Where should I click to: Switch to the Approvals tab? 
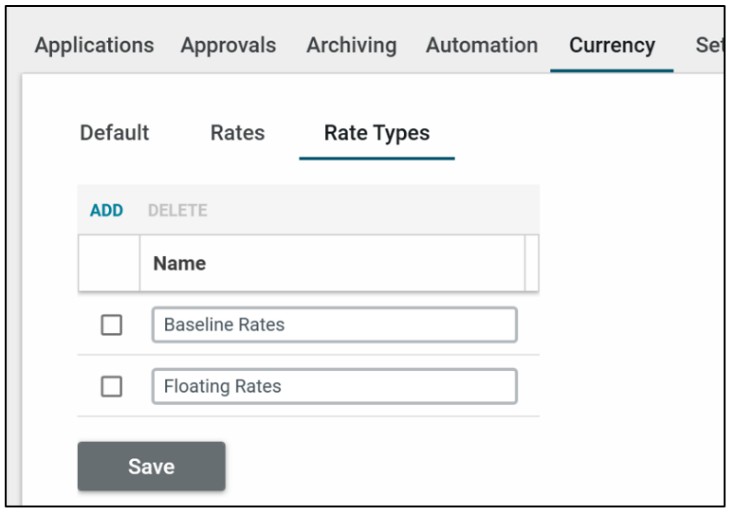click(x=228, y=46)
